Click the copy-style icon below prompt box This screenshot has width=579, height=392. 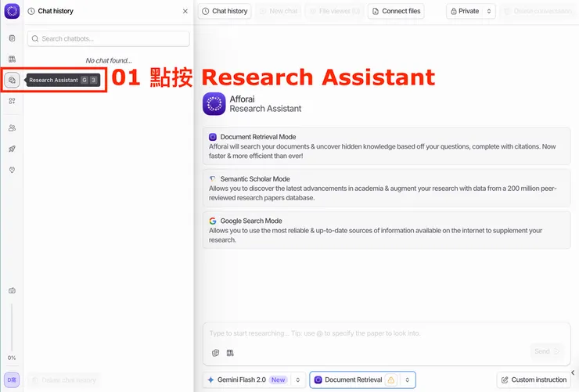click(x=216, y=353)
